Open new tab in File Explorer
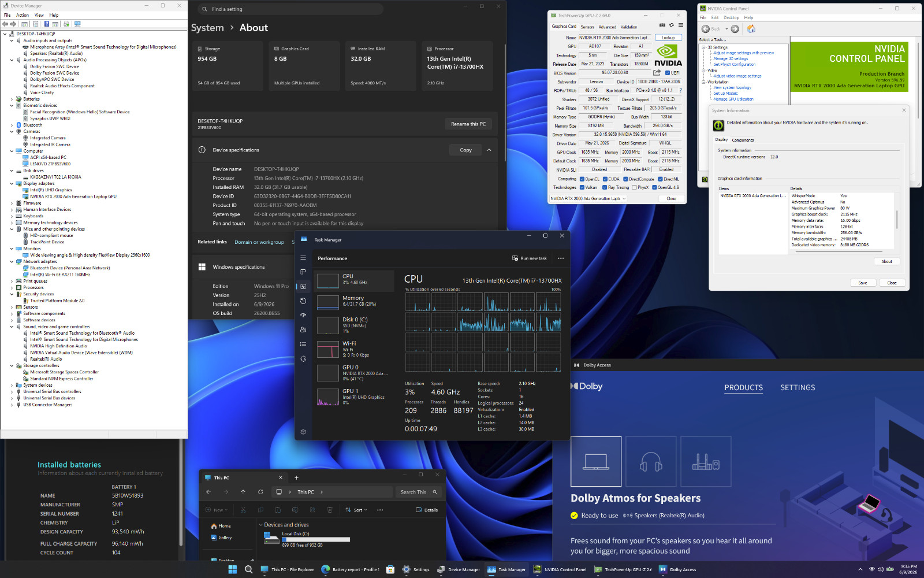 [x=296, y=477]
